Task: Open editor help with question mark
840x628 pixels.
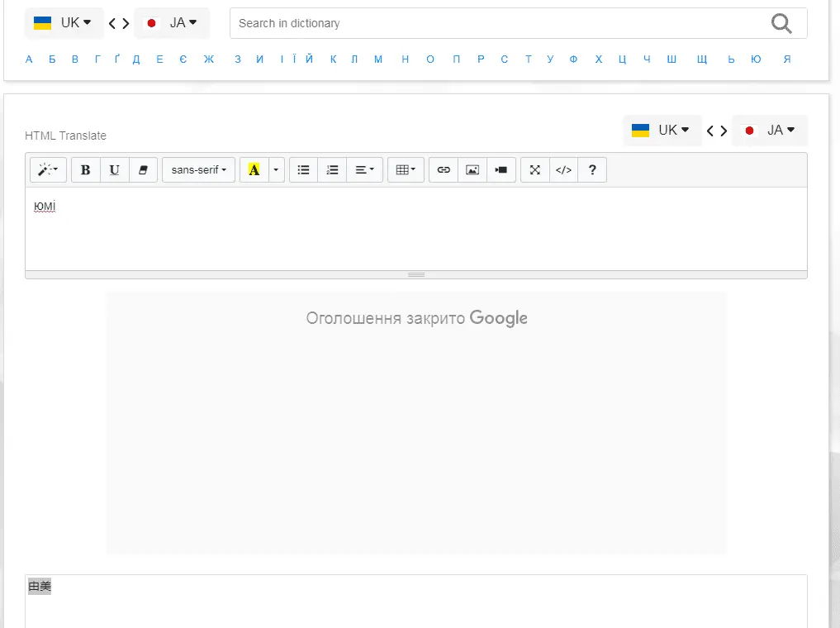Action: coord(592,170)
